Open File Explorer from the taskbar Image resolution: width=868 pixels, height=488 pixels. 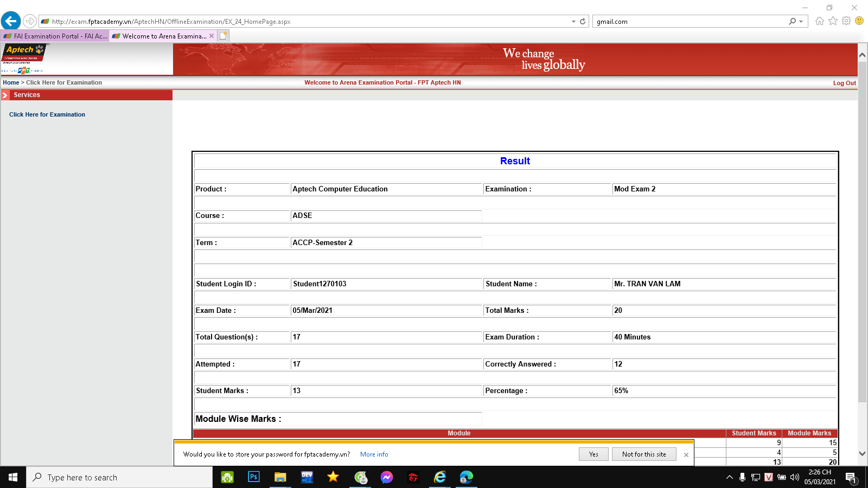[x=280, y=477]
